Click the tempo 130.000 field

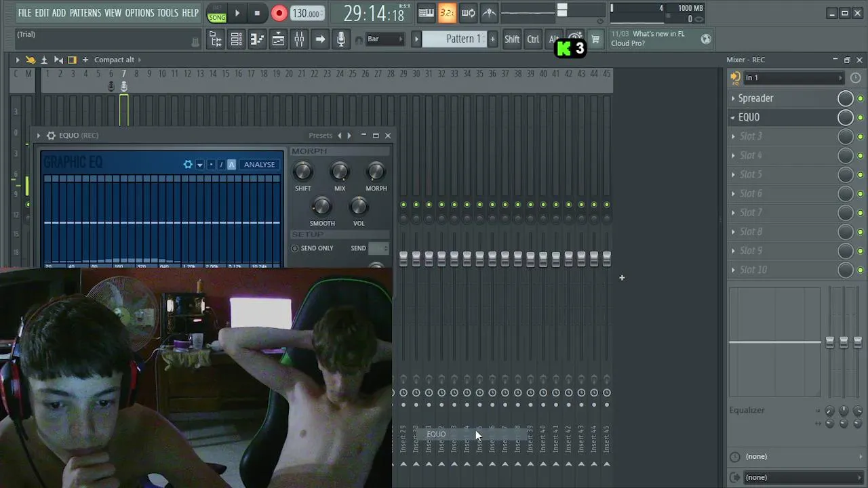pos(307,14)
